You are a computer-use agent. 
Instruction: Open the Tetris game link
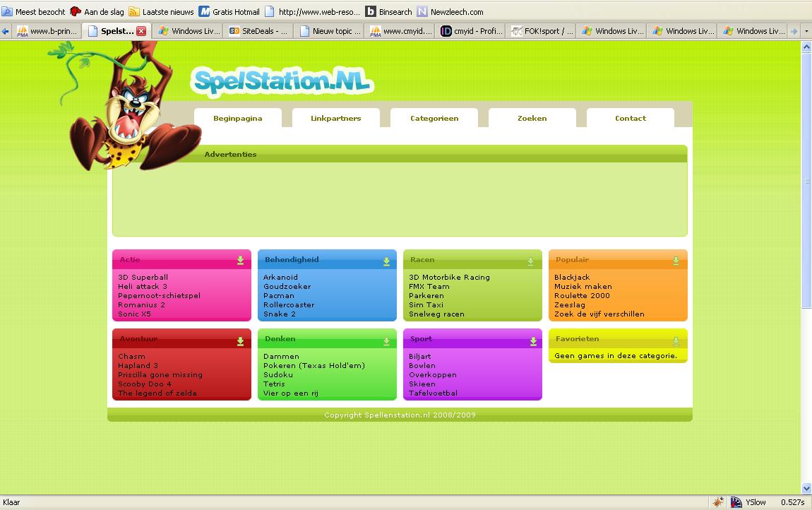click(274, 384)
